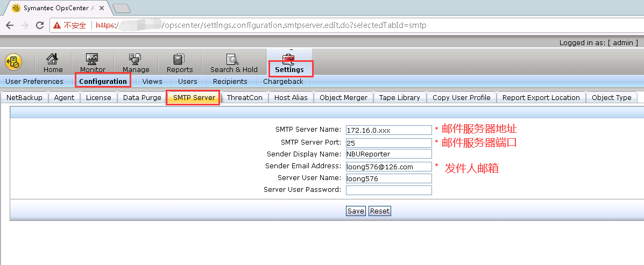This screenshot has width=644, height=265.
Task: Open the Reports section icon
Action: click(180, 59)
